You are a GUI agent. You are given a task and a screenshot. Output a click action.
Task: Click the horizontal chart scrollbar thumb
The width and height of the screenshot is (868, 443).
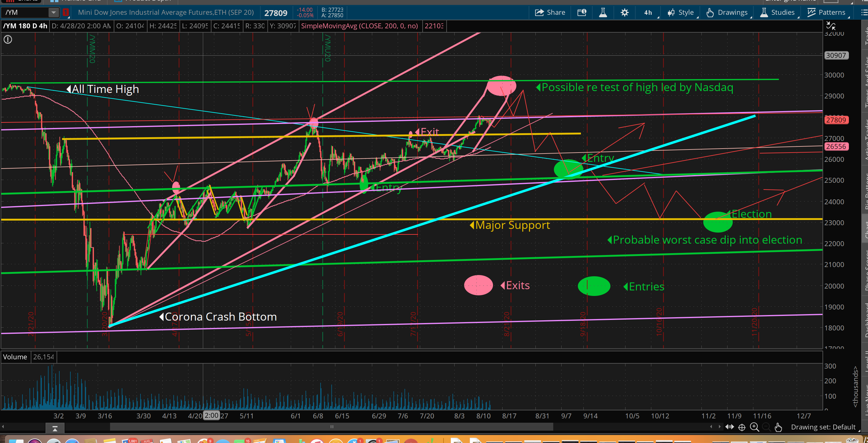click(332, 427)
